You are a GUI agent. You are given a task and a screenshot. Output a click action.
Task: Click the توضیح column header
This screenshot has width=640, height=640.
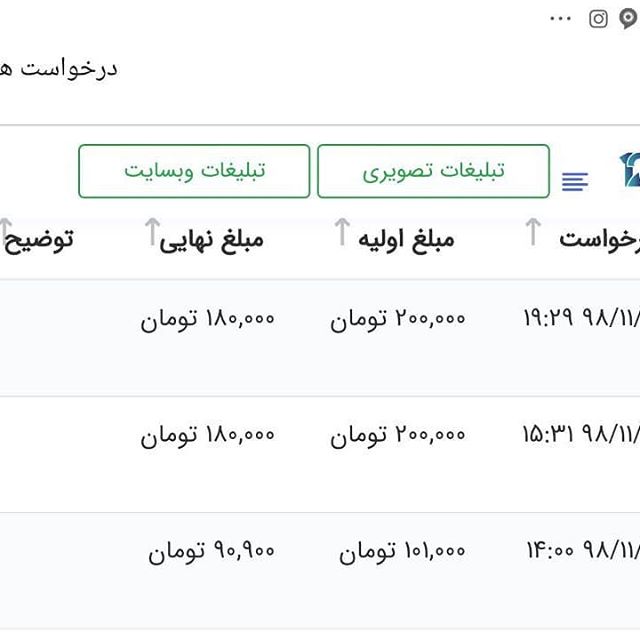point(39,240)
